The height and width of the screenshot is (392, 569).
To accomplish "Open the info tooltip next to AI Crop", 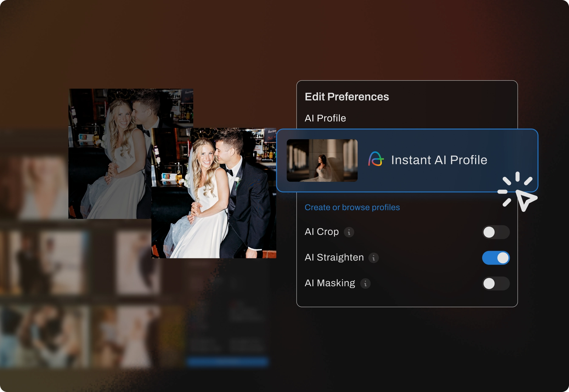I will click(x=349, y=232).
